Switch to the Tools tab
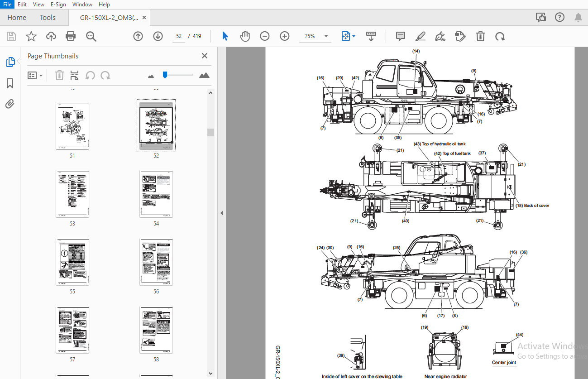This screenshot has width=588, height=379. tap(48, 18)
